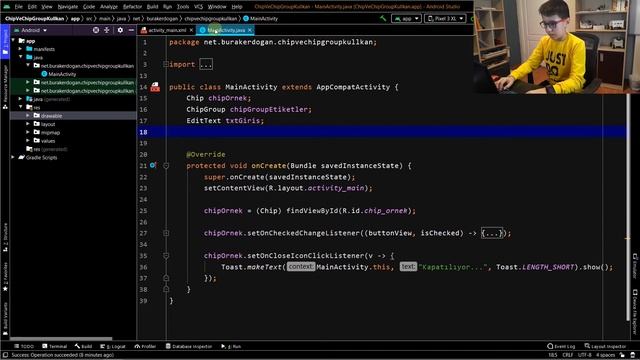The height and width of the screenshot is (360, 640).
Task: Click the class icon in gutter line 14
Action: (155, 87)
